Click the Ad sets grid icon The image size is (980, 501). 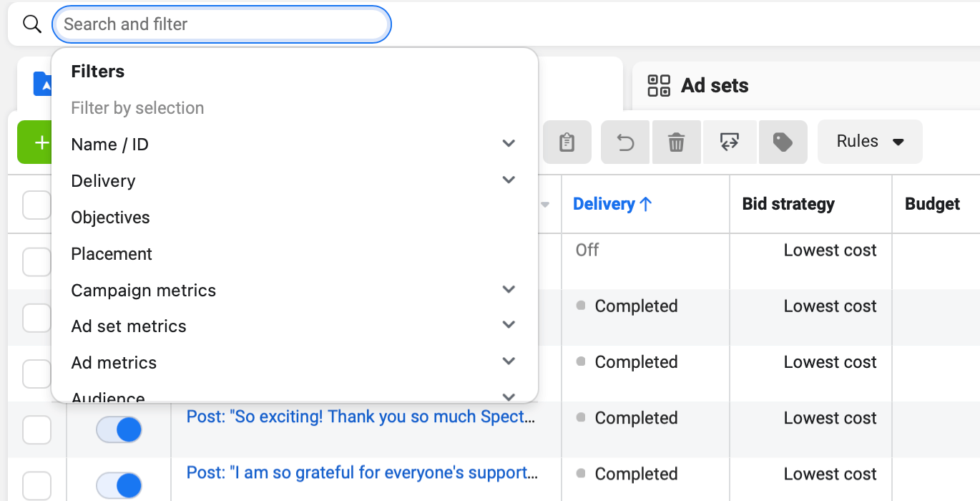(x=659, y=86)
